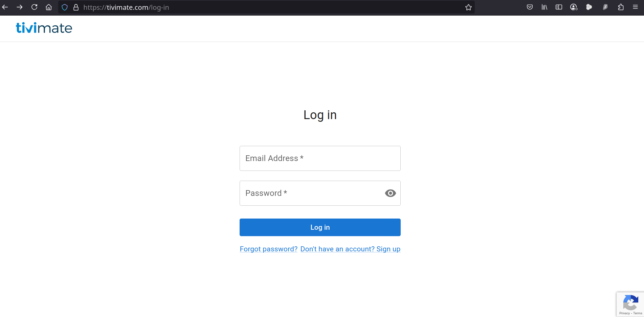Go forward to next page
The width and height of the screenshot is (644, 317).
[20, 7]
